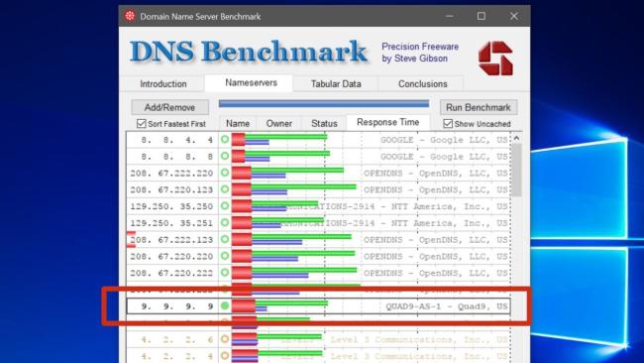Click status circle for 8.8.8.8
Viewport: 644px width, 363px height.
point(225,156)
